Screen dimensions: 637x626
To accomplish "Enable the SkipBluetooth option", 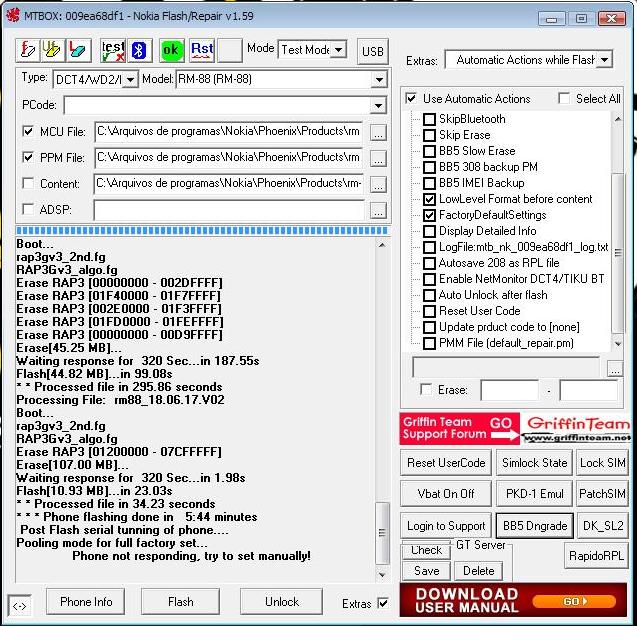I will [429, 119].
